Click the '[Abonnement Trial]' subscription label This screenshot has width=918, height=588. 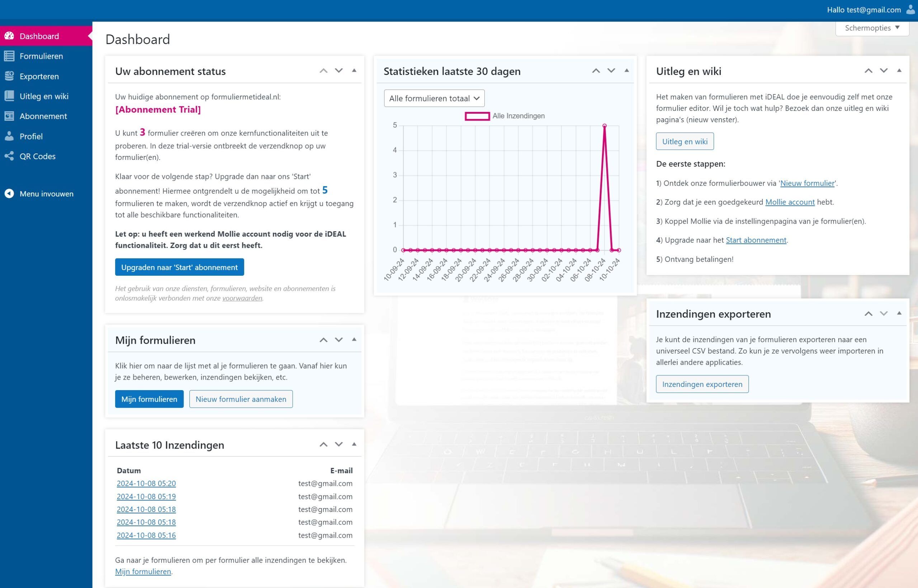pyautogui.click(x=158, y=109)
